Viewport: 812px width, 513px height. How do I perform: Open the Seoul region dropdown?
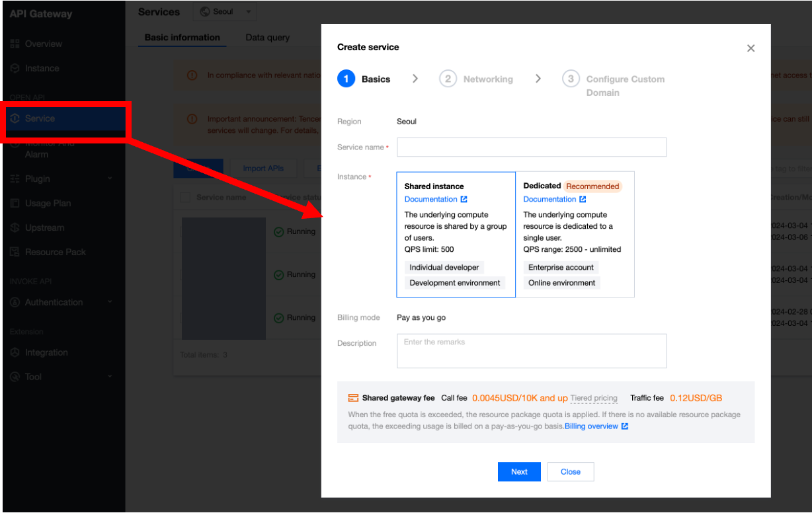(x=225, y=12)
